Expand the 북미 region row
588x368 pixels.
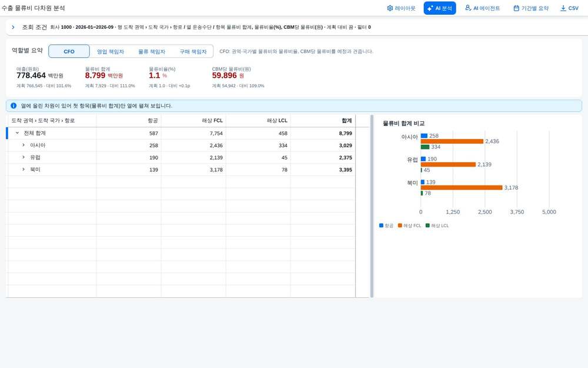point(24,170)
